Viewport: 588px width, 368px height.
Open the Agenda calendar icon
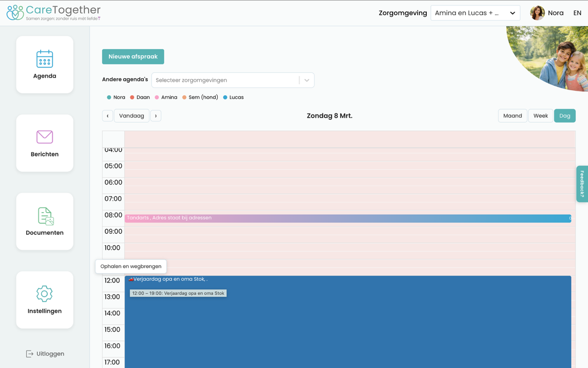coord(45,59)
